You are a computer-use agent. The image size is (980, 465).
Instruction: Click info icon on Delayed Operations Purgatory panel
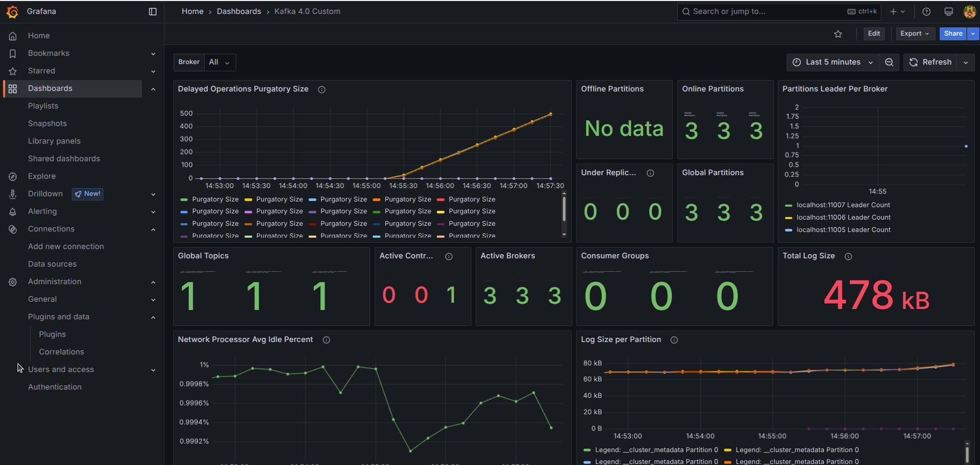[321, 89]
